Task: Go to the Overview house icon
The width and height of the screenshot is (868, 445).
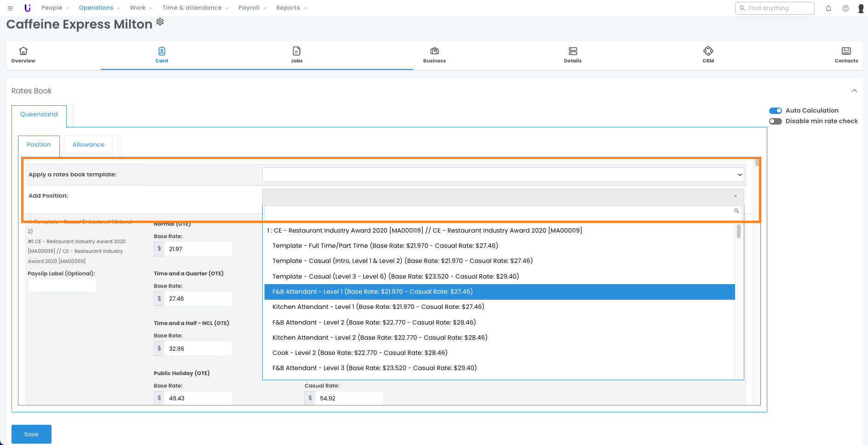Action: point(23,51)
